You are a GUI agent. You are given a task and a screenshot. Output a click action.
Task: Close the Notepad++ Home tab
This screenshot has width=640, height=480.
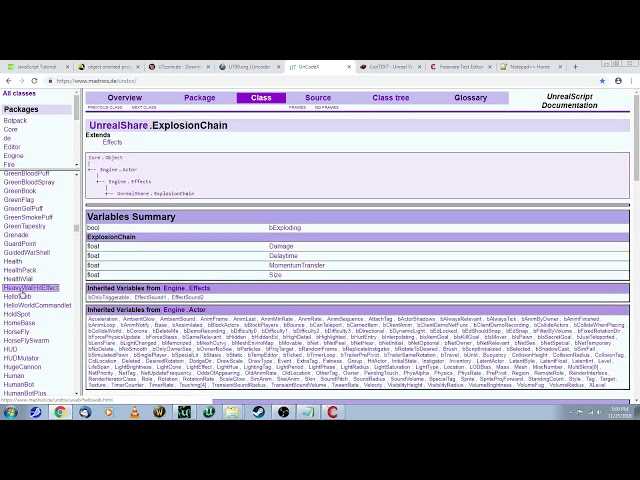pos(560,67)
